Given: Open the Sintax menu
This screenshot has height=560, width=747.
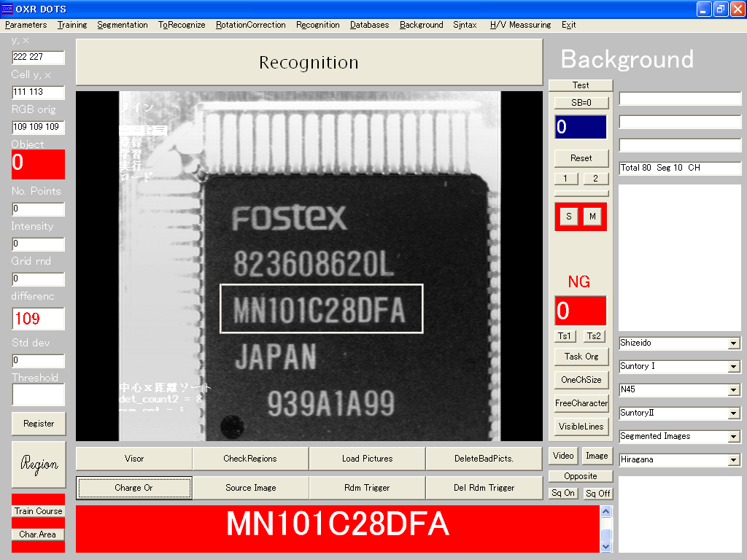Looking at the screenshot, I should [465, 25].
